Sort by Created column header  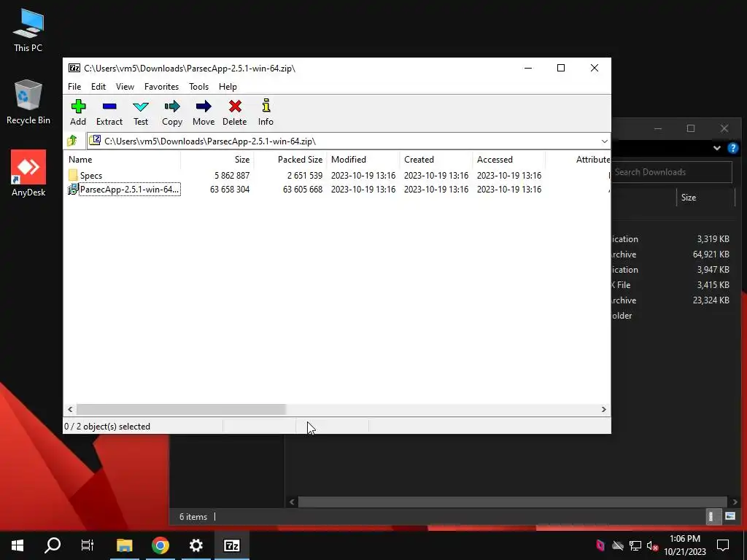pos(436,160)
